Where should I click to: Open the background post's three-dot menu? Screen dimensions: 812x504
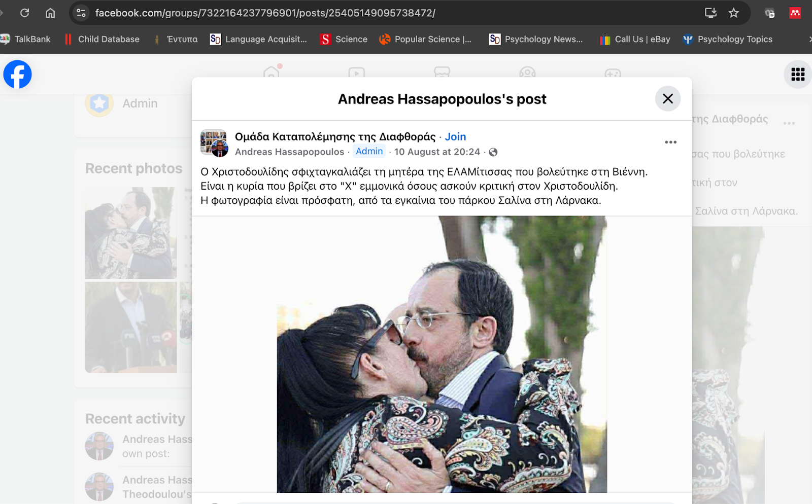tap(789, 123)
